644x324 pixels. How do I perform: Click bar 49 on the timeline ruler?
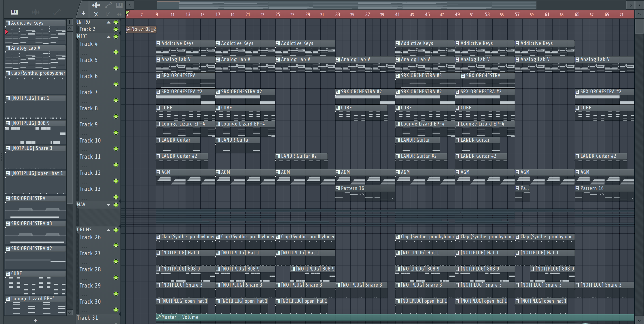point(457,15)
